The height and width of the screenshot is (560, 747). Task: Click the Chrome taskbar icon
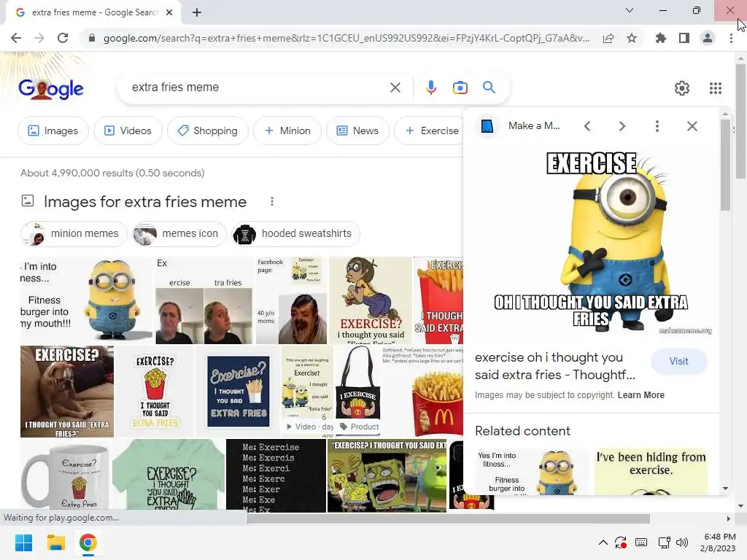pos(88,542)
